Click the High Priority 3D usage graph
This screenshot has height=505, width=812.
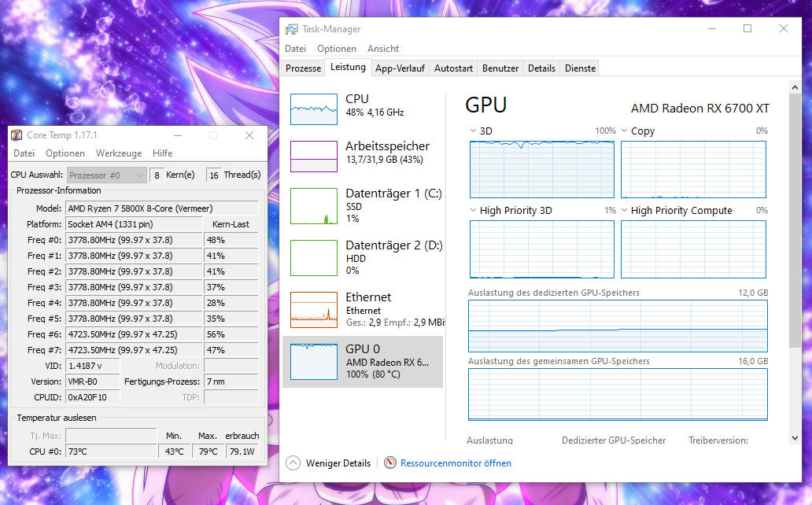[541, 249]
